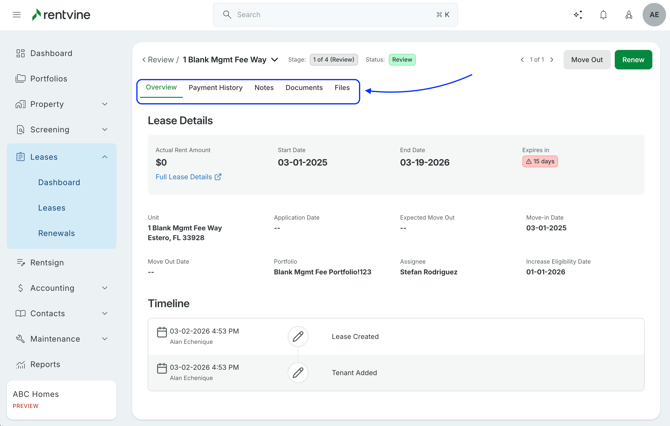Switch to the Payment History tab

pyautogui.click(x=215, y=88)
